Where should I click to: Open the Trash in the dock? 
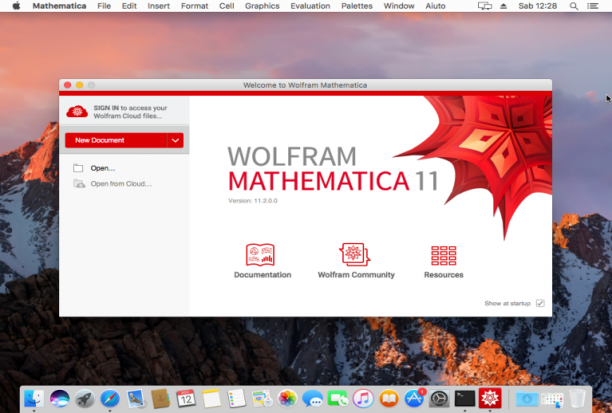point(577,399)
